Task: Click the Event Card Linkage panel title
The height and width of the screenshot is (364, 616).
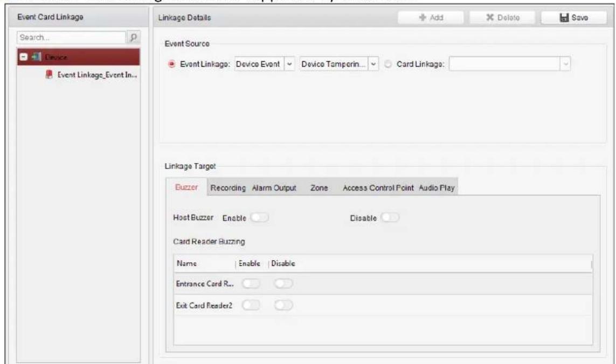Action: point(50,17)
